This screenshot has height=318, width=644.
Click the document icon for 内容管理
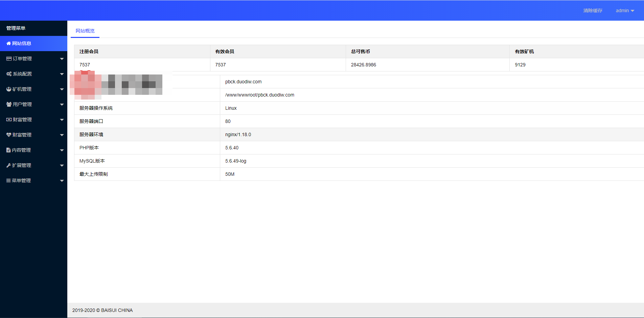pyautogui.click(x=8, y=150)
